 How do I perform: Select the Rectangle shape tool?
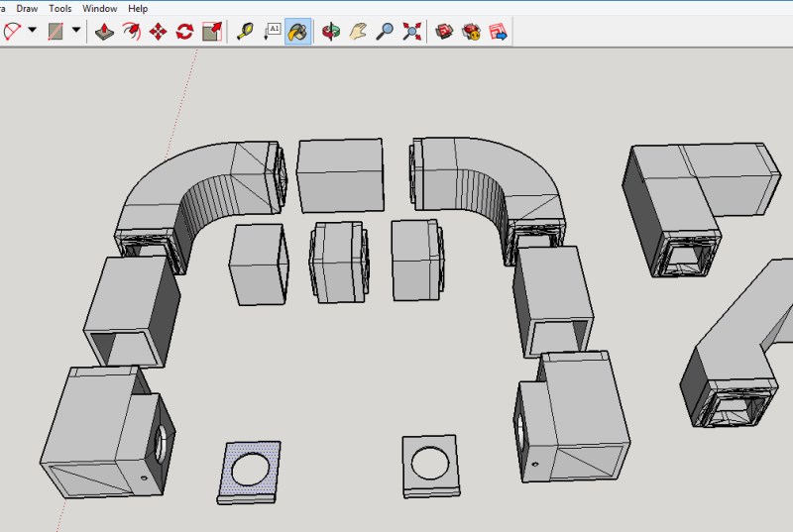(x=56, y=32)
